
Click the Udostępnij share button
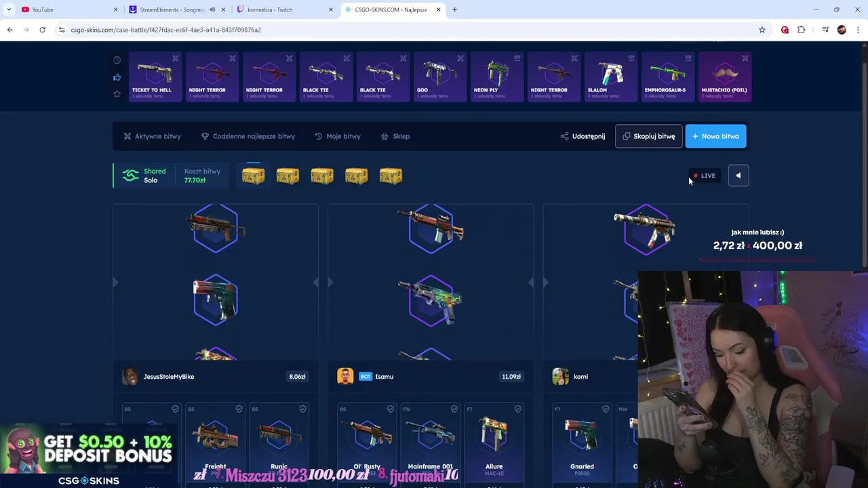[x=583, y=136]
